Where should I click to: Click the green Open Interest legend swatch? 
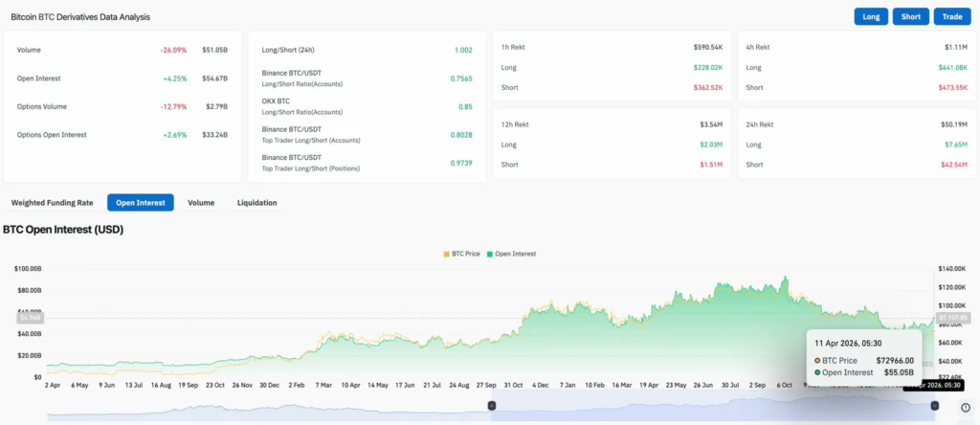489,254
